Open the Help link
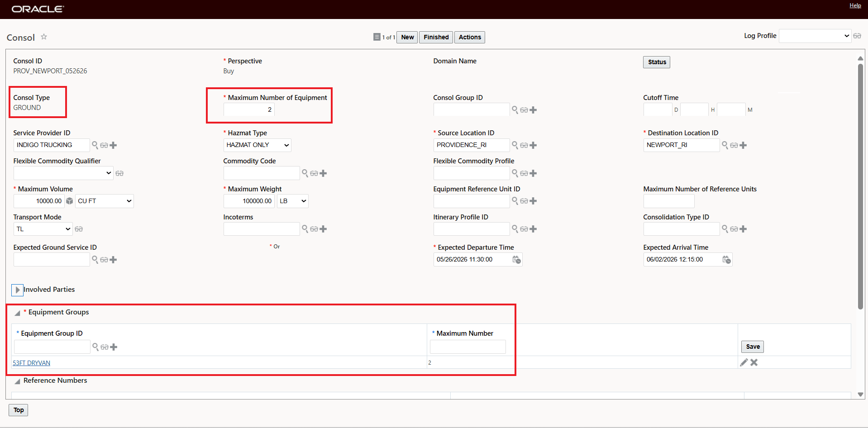The height and width of the screenshot is (428, 868). pos(855,5)
